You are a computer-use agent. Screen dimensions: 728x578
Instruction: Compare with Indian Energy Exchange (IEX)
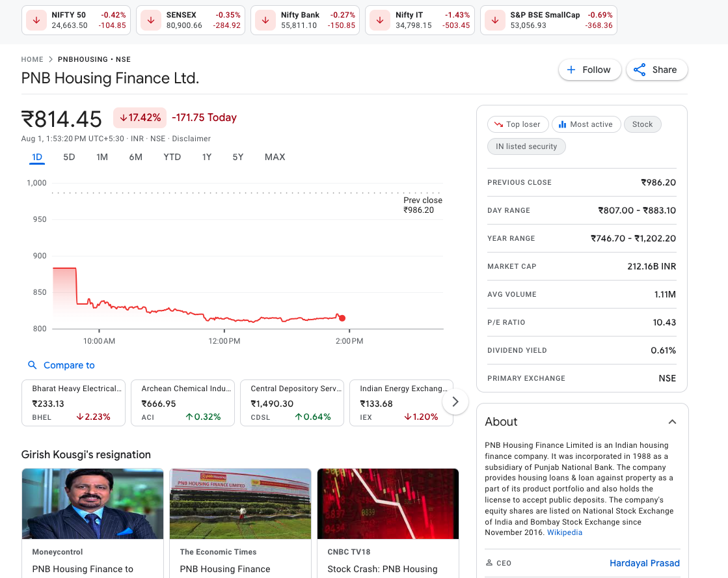click(401, 403)
